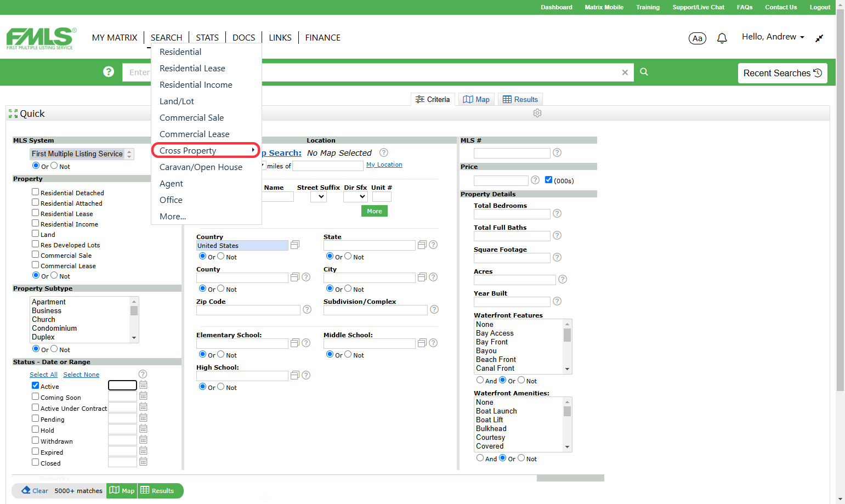Expand the Cross Property submenu

tap(205, 150)
